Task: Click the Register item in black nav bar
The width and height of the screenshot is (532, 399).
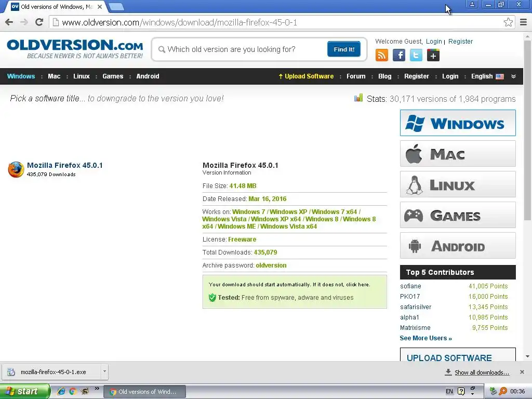Action: click(x=417, y=76)
